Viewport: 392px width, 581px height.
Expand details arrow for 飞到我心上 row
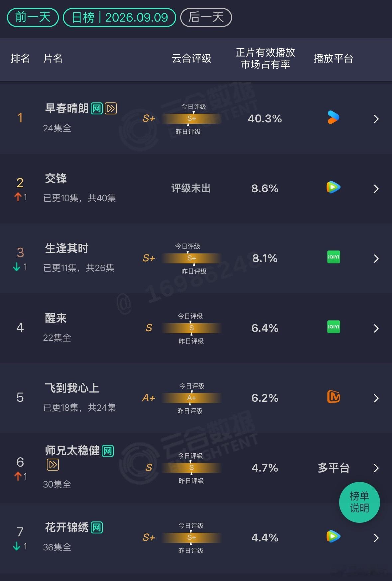(x=376, y=398)
